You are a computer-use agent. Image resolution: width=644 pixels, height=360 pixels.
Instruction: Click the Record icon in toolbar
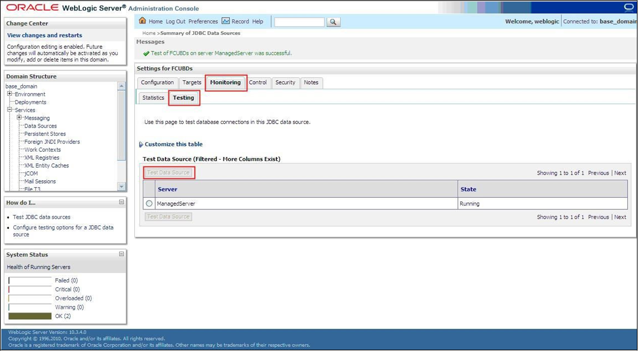(x=226, y=21)
